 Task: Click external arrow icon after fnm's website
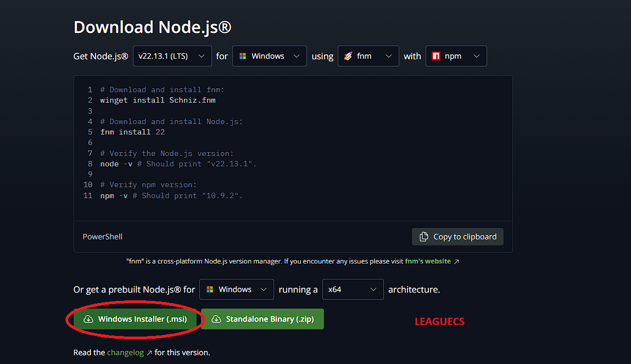click(456, 261)
